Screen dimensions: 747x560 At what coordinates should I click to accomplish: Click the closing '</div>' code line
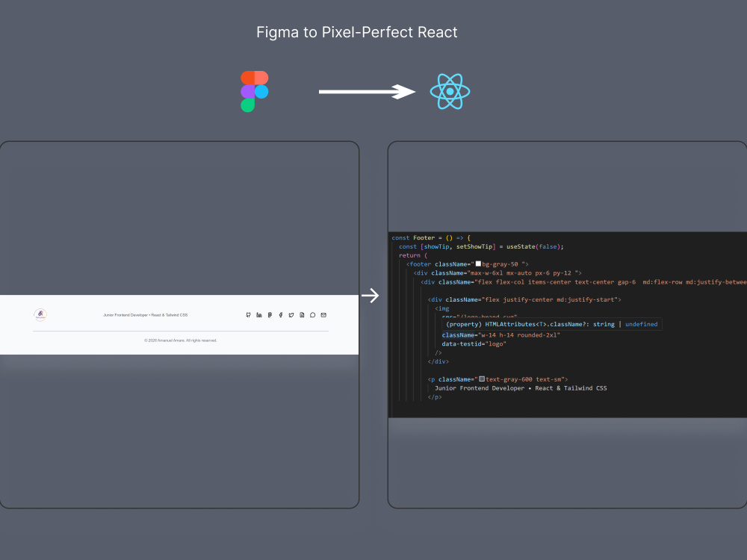(x=438, y=361)
